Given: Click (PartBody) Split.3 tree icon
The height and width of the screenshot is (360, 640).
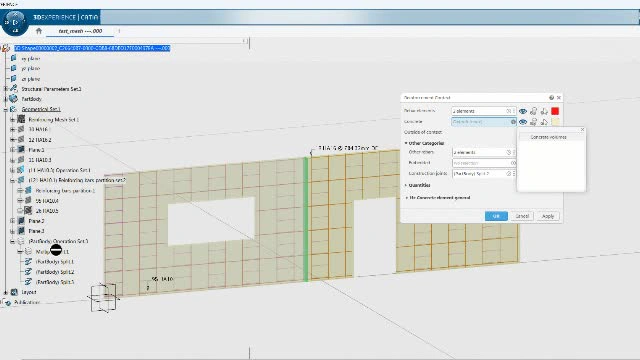Looking at the screenshot, I should tap(28, 282).
